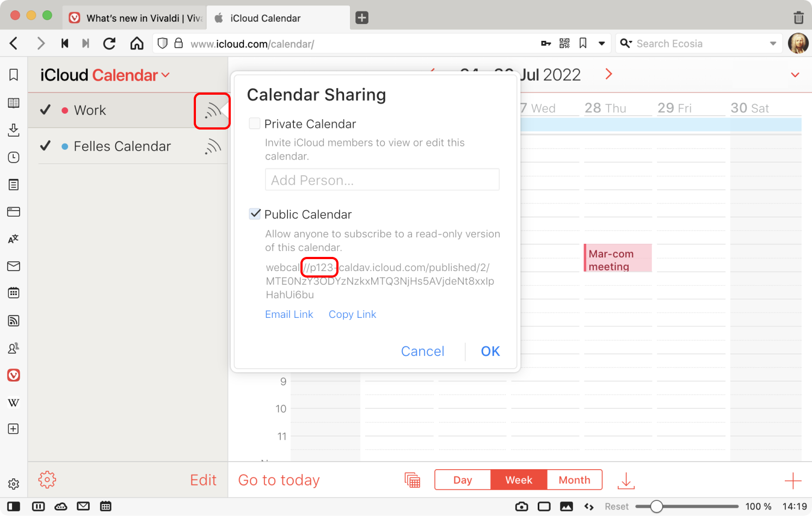Reload the current page

click(109, 44)
